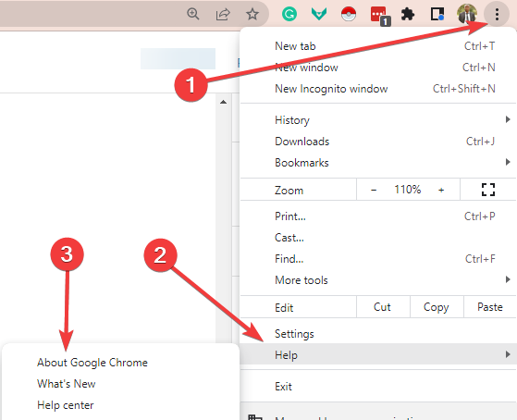Screen dimensions: 517x420
Task: Select What's New in Help submenu
Action: pyautogui.click(x=120, y=383)
